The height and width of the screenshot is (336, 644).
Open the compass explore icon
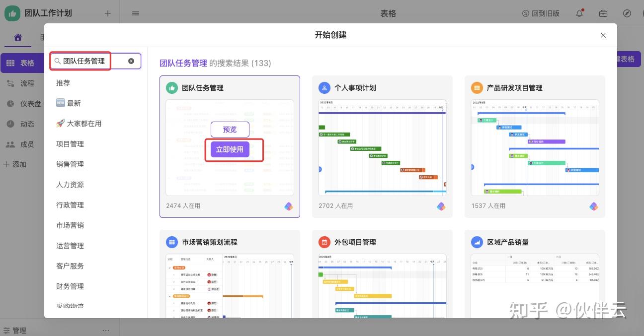(x=627, y=13)
